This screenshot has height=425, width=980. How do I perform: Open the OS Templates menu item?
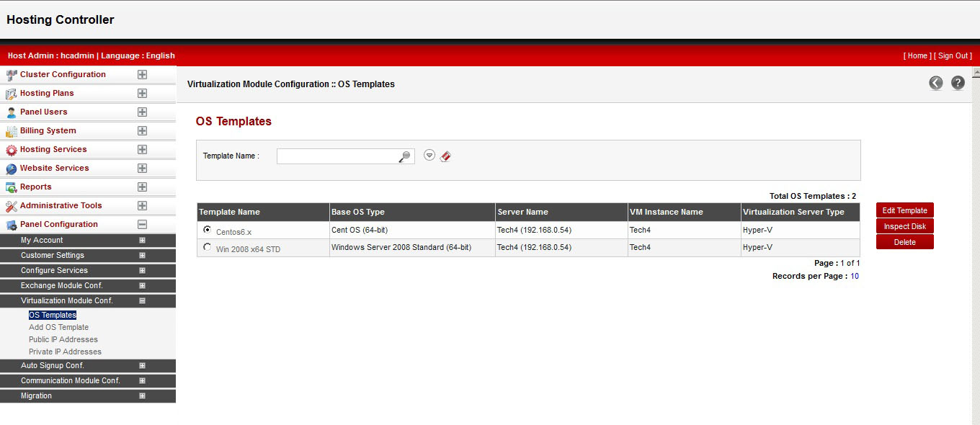pyautogui.click(x=53, y=315)
